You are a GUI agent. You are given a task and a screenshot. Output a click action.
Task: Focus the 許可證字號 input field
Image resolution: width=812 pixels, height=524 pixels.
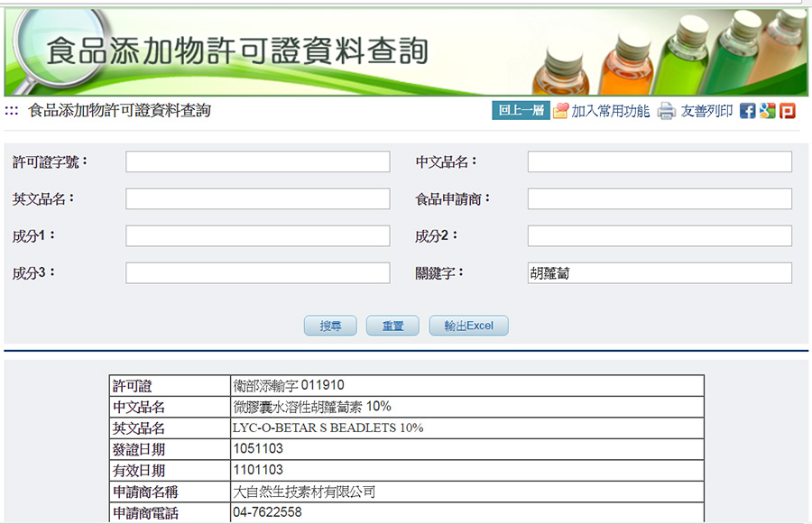257,161
